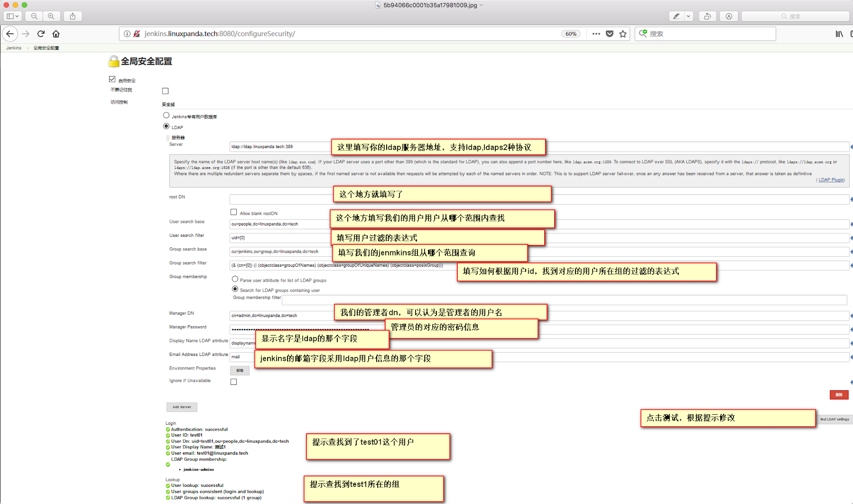Click the Manager DN field

[539, 316]
